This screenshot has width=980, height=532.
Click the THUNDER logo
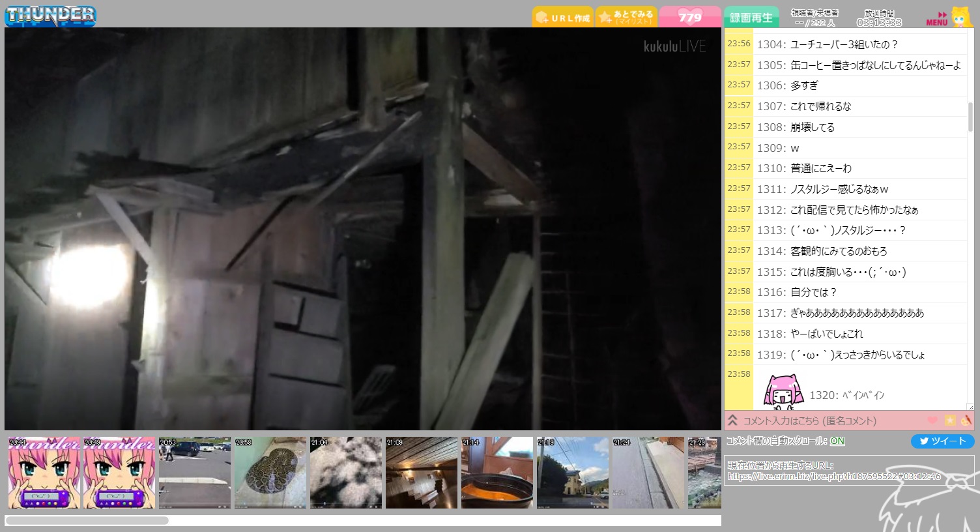pyautogui.click(x=50, y=15)
